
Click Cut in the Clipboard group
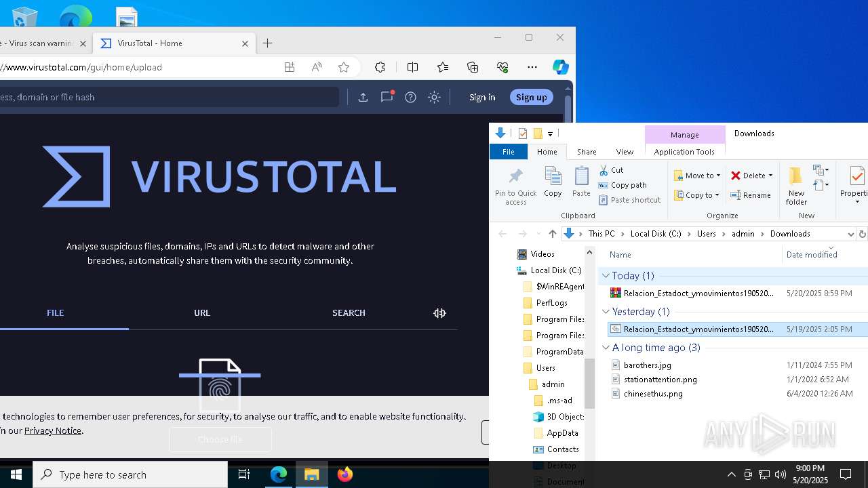click(x=610, y=170)
